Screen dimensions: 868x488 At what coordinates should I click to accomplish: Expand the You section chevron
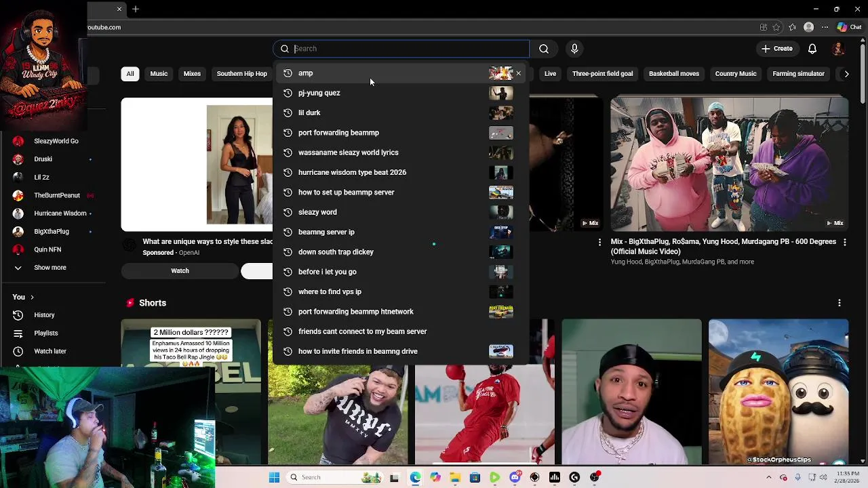coord(31,297)
